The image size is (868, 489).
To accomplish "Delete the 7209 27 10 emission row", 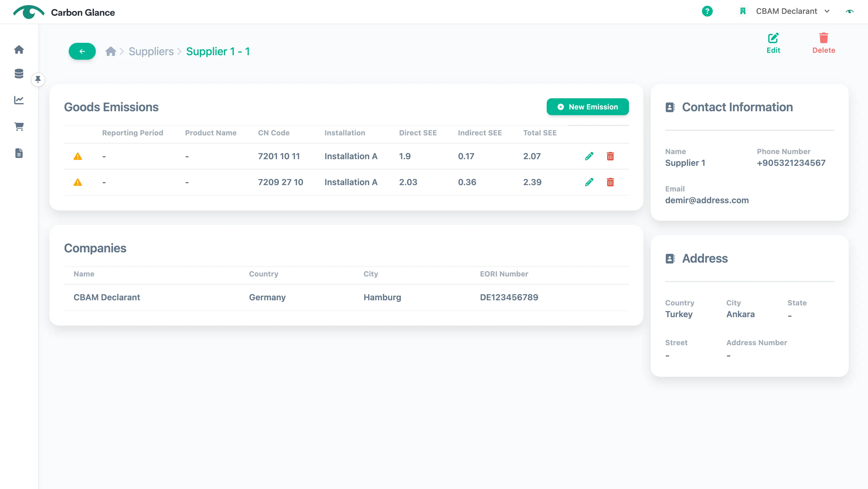I will click(x=610, y=182).
